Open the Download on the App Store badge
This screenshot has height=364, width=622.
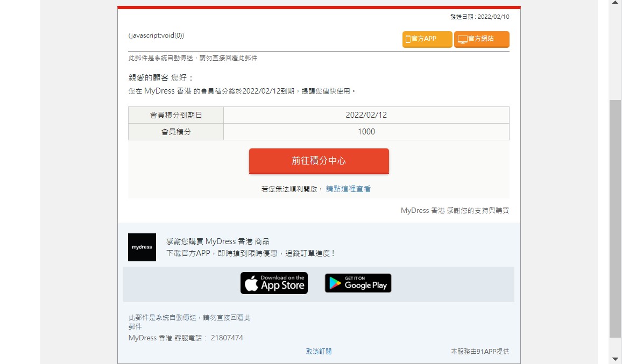[274, 283]
